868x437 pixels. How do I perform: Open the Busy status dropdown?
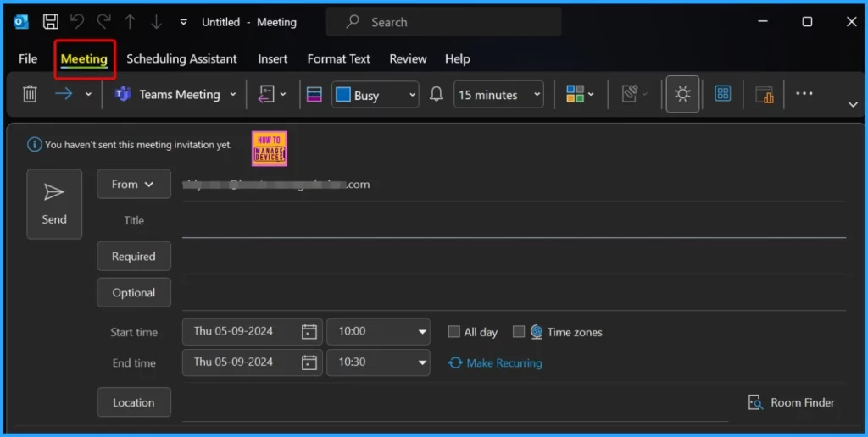click(x=376, y=95)
